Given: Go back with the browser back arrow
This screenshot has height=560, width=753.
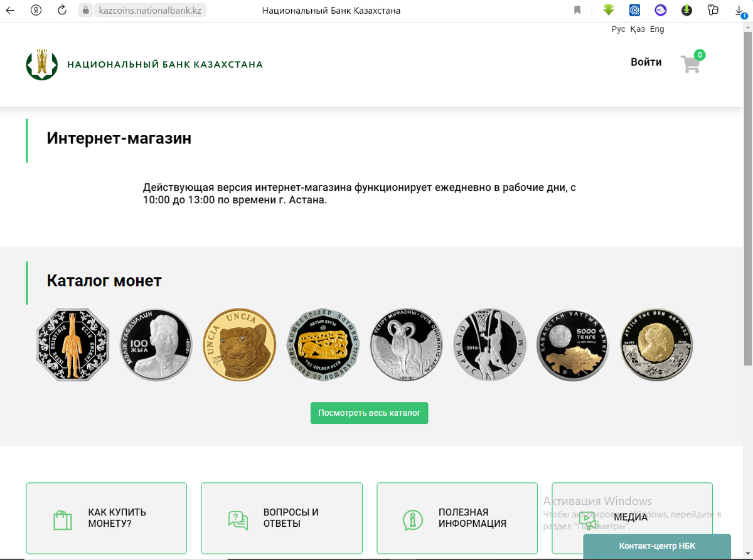Looking at the screenshot, I should [10, 10].
